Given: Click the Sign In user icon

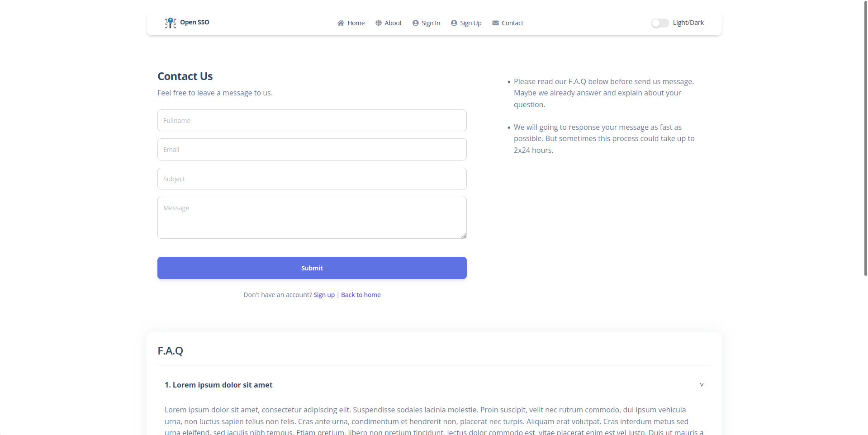Looking at the screenshot, I should tap(415, 23).
